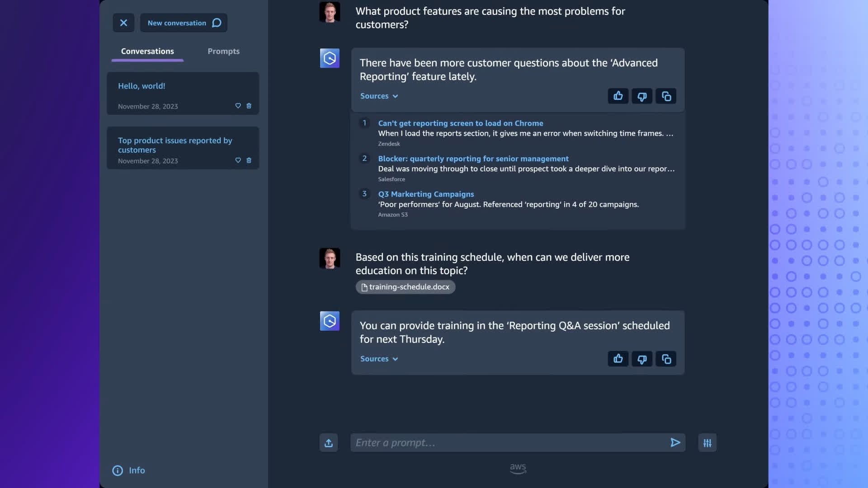Click thumbs down on Advanced Reporting answer
868x488 pixels.
tap(642, 96)
